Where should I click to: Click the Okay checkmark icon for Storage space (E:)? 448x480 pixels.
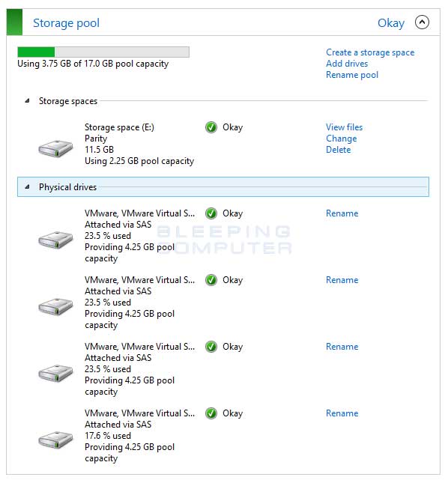pos(211,127)
